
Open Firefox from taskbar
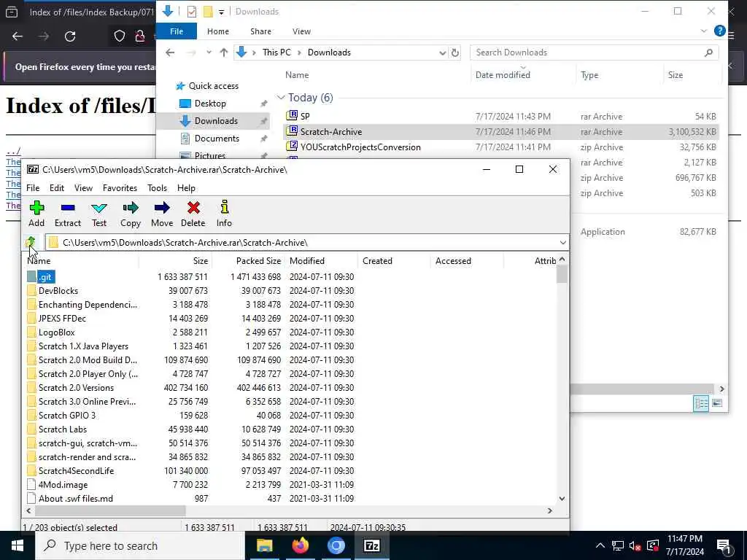click(x=300, y=545)
